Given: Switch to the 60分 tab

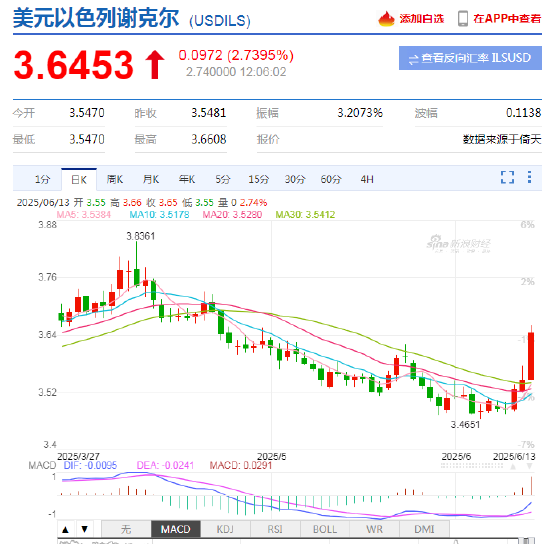Looking at the screenshot, I should point(331,180).
